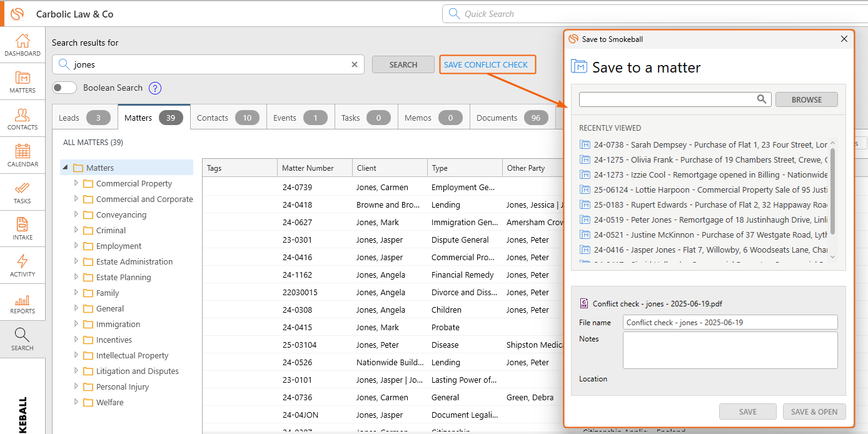Screen dimensions: 868x434
Task: Switch to the Memos tab
Action: point(433,118)
